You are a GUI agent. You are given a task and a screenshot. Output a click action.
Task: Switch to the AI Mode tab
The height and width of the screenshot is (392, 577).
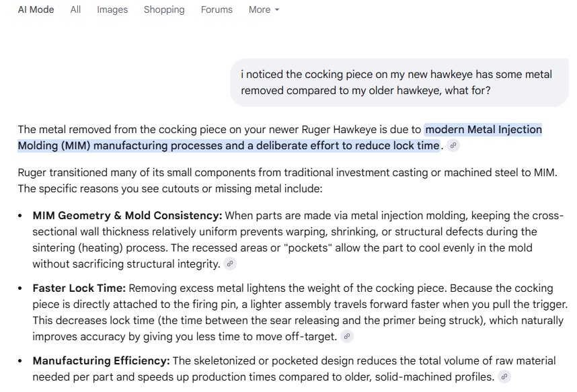36,9
